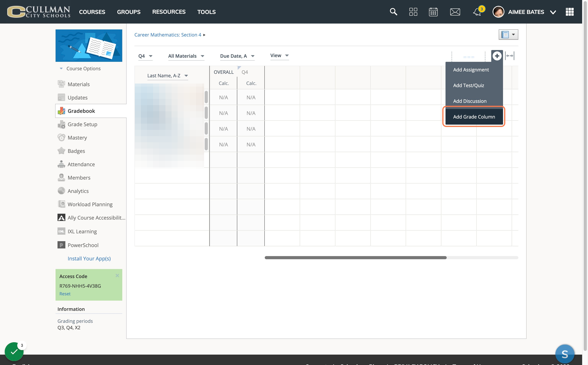The image size is (588, 365).
Task: Open Analytics in sidebar
Action: point(78,191)
